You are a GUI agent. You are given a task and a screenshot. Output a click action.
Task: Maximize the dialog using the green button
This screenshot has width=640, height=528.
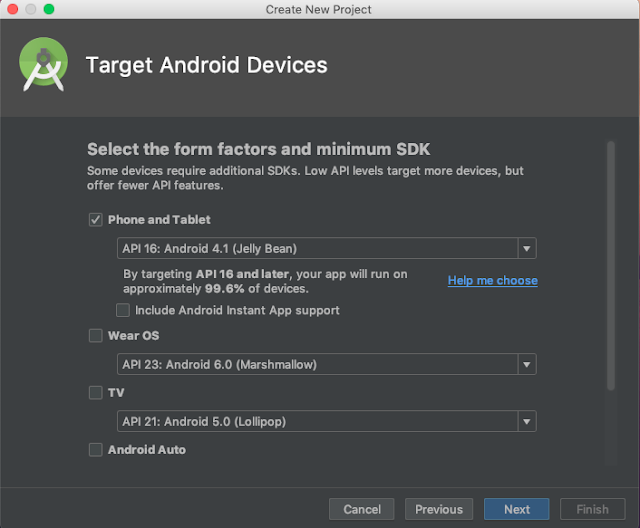[x=49, y=9]
